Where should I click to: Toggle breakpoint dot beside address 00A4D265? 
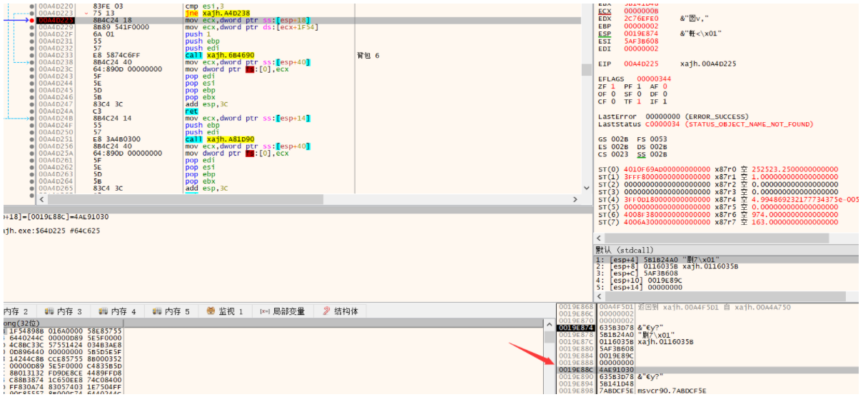(x=32, y=188)
